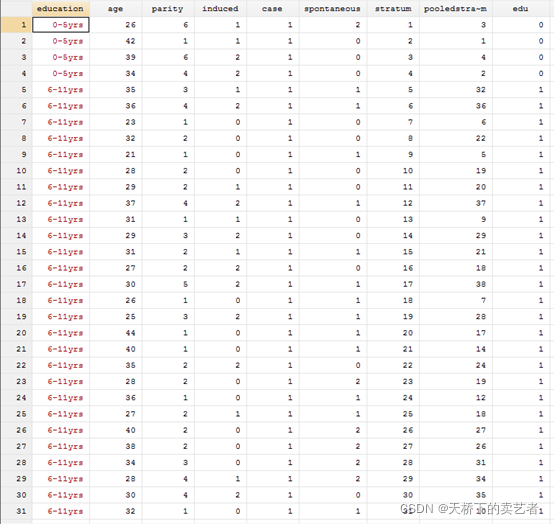Select row number 16 header

pos(17,268)
